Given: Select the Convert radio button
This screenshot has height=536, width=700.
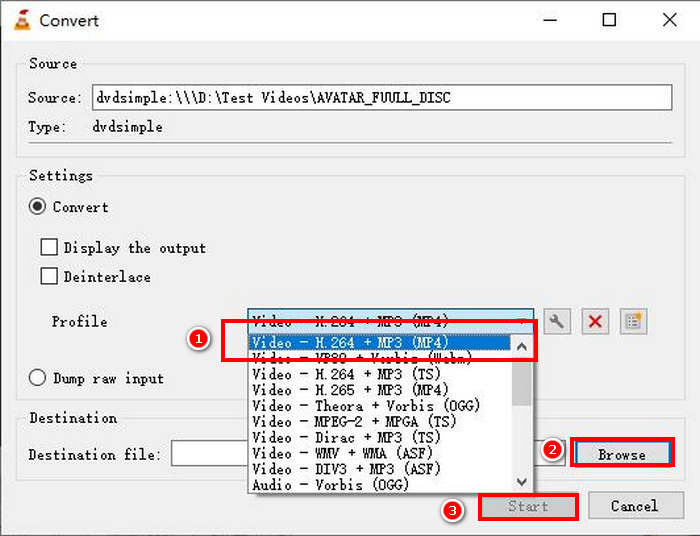Looking at the screenshot, I should tap(39, 207).
